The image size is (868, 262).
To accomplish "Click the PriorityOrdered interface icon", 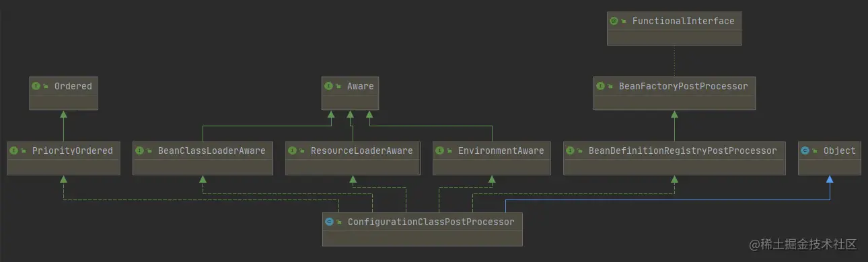I will (x=14, y=151).
